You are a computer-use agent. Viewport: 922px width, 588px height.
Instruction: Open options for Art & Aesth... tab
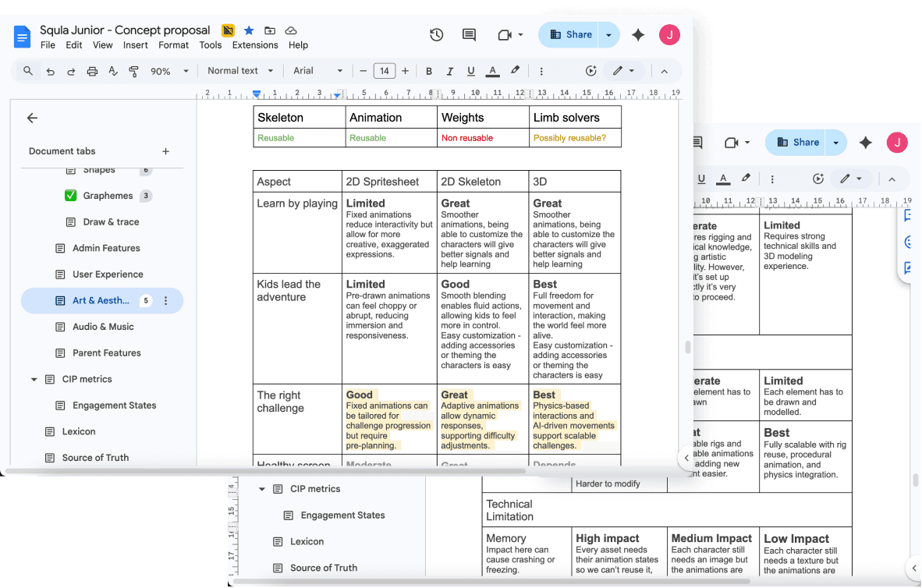click(166, 300)
